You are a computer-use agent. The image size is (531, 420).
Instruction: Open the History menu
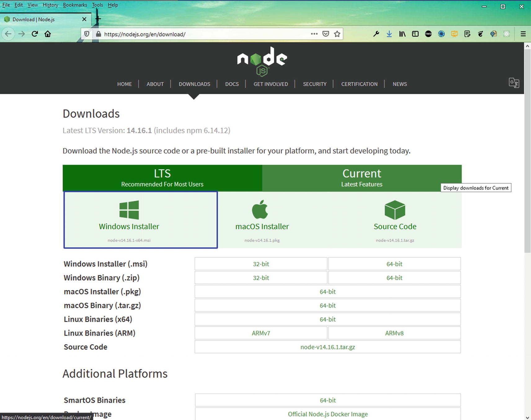(50, 5)
